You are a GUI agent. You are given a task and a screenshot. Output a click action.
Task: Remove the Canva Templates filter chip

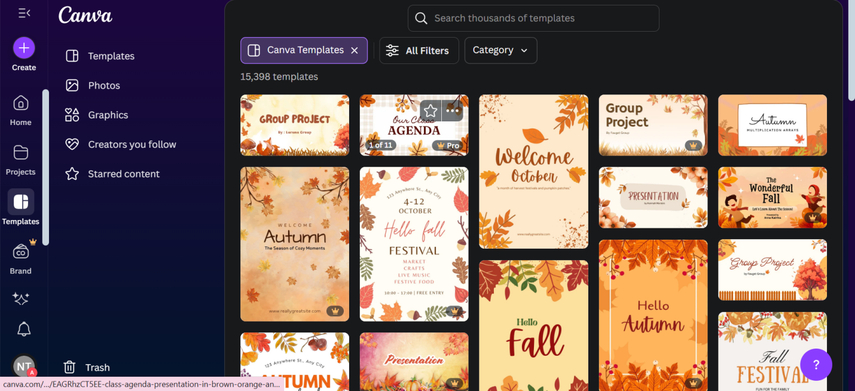tap(354, 51)
